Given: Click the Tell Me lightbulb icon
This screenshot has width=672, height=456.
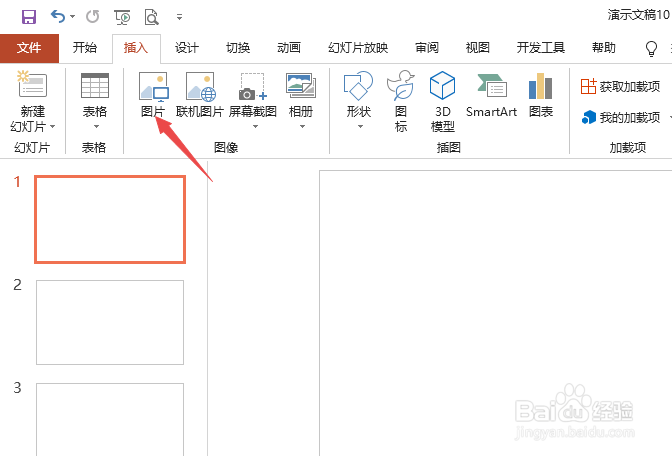Looking at the screenshot, I should [x=651, y=48].
